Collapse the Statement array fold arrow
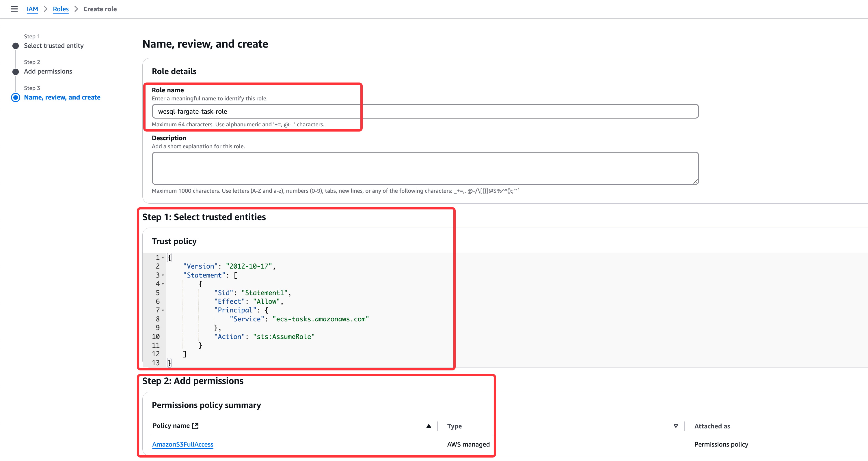This screenshot has height=461, width=868. pyautogui.click(x=163, y=275)
